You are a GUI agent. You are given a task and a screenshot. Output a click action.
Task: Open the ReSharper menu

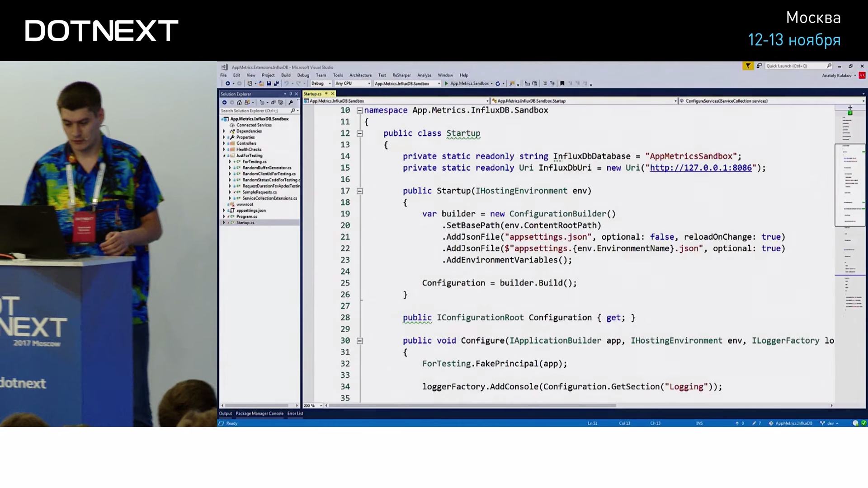pos(401,75)
